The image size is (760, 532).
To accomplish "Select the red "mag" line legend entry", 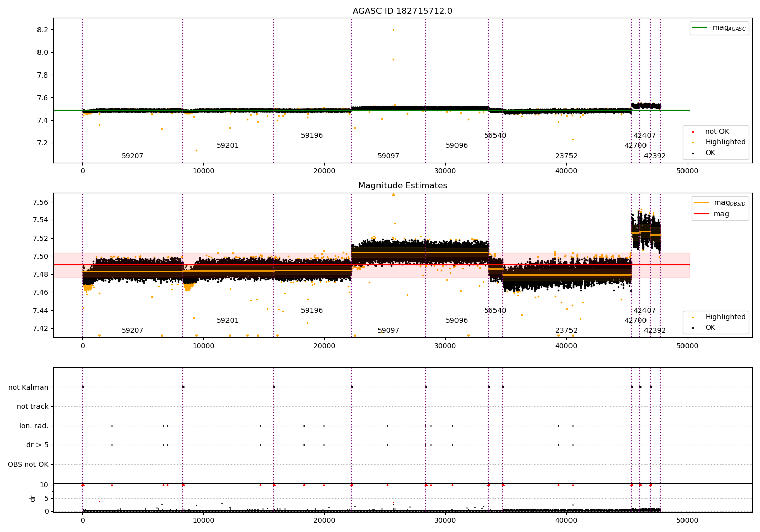I will tap(712, 214).
